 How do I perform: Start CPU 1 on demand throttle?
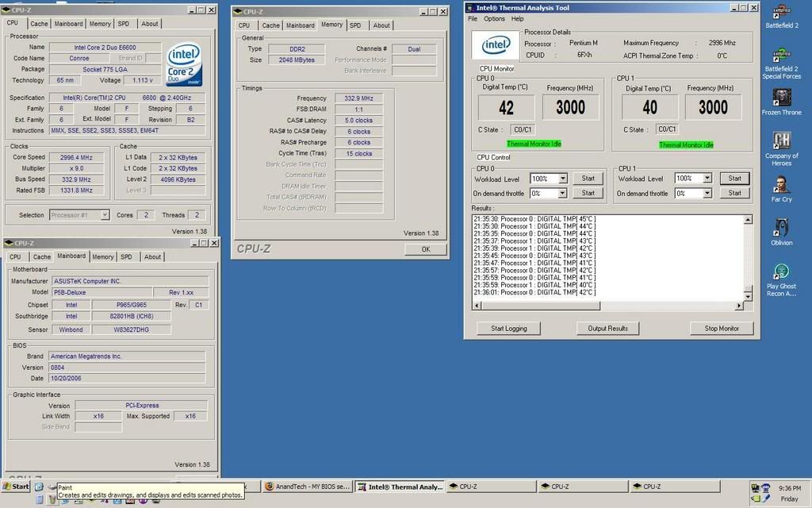click(x=734, y=193)
